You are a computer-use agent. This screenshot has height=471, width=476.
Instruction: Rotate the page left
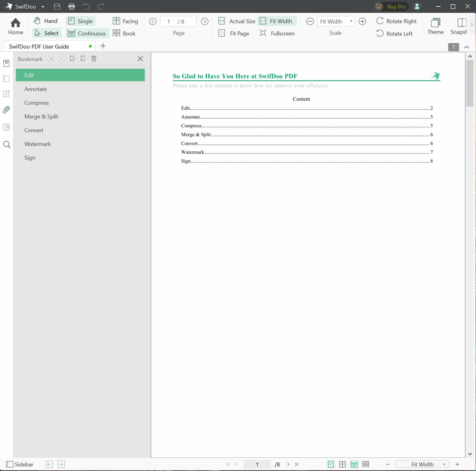pos(394,34)
